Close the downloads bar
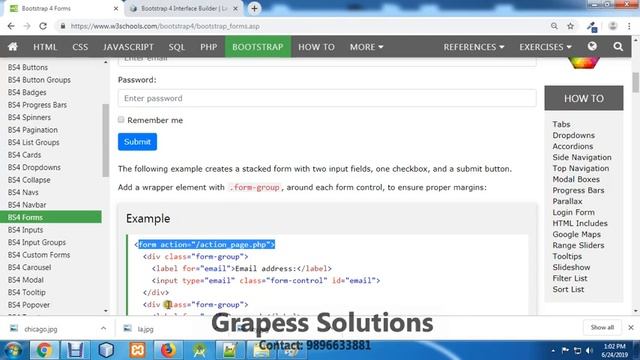Screen dimensions: 640x360 (x=631, y=327)
